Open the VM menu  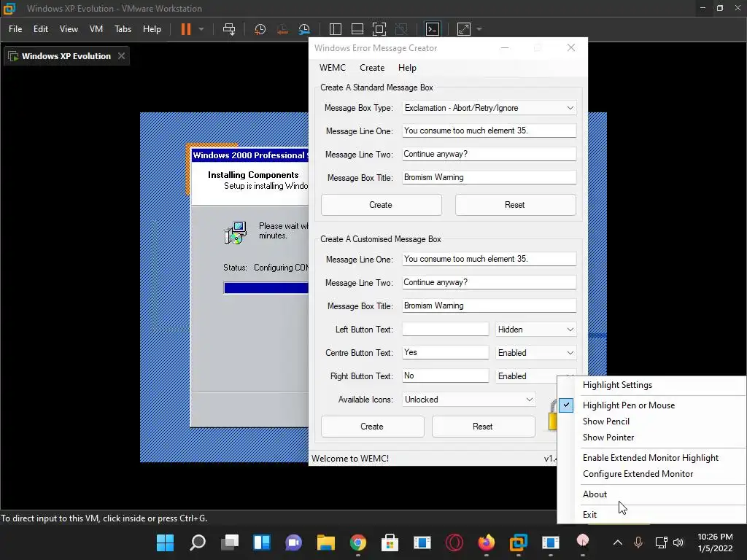(96, 29)
